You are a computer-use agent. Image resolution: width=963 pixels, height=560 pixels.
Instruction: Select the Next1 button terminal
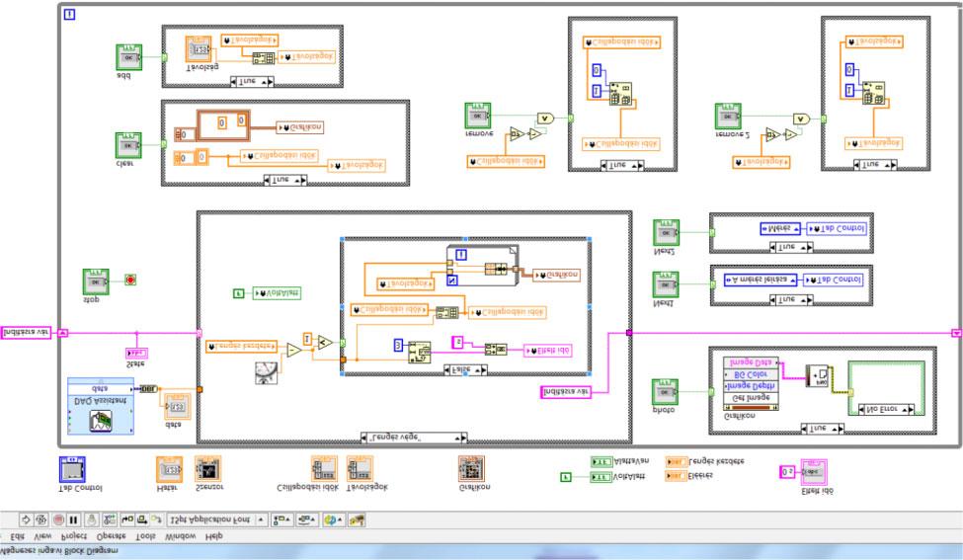tap(665, 284)
